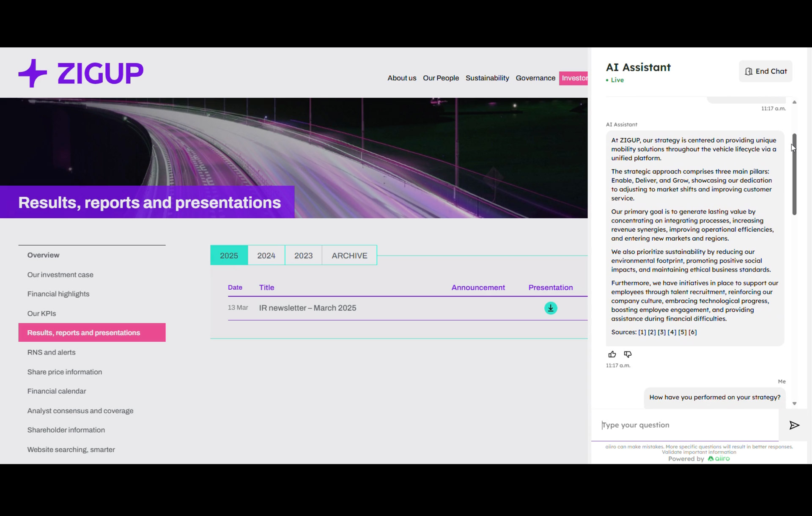Image resolution: width=812 pixels, height=516 pixels.
Task: Open source reference [1]
Action: pyautogui.click(x=642, y=332)
